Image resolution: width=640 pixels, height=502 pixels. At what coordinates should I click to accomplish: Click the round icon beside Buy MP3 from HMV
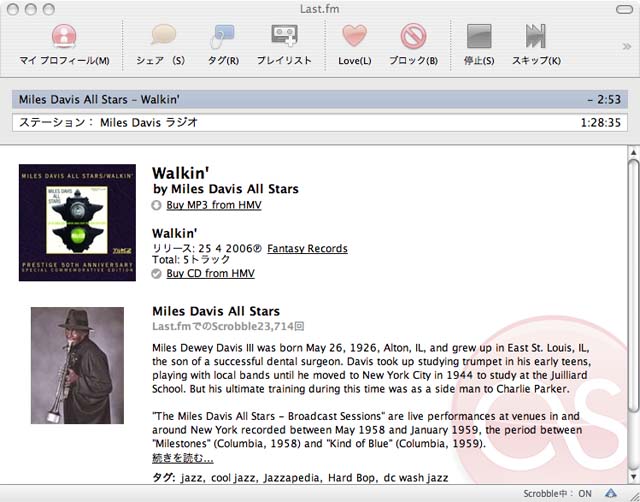(156, 205)
